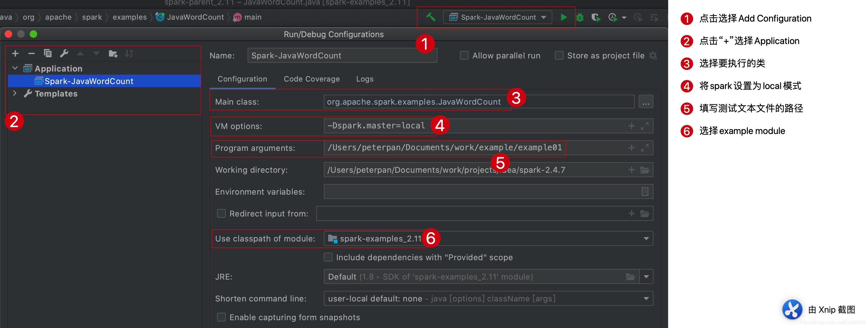
Task: Open Shorten command line dropdown
Action: [x=488, y=299]
